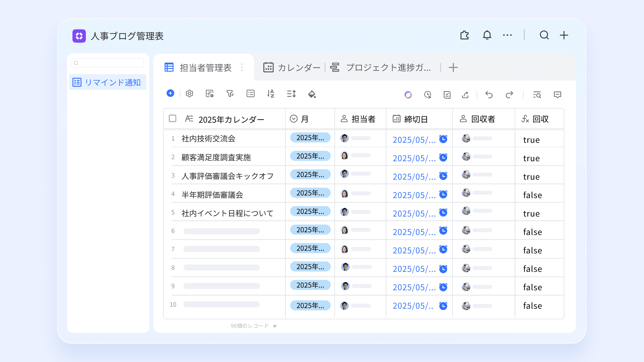Click the A-Z sort icon

click(271, 94)
